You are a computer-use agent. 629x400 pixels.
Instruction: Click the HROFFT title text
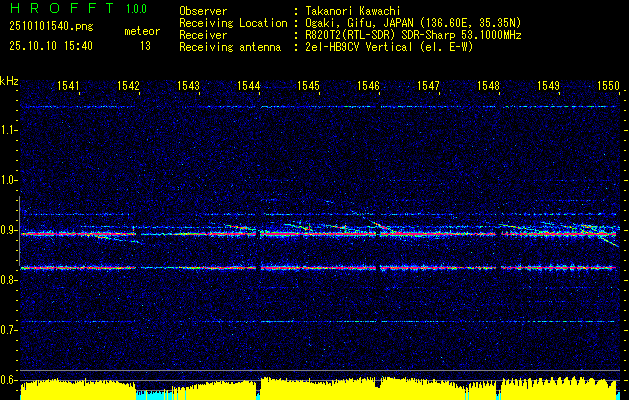(x=61, y=8)
